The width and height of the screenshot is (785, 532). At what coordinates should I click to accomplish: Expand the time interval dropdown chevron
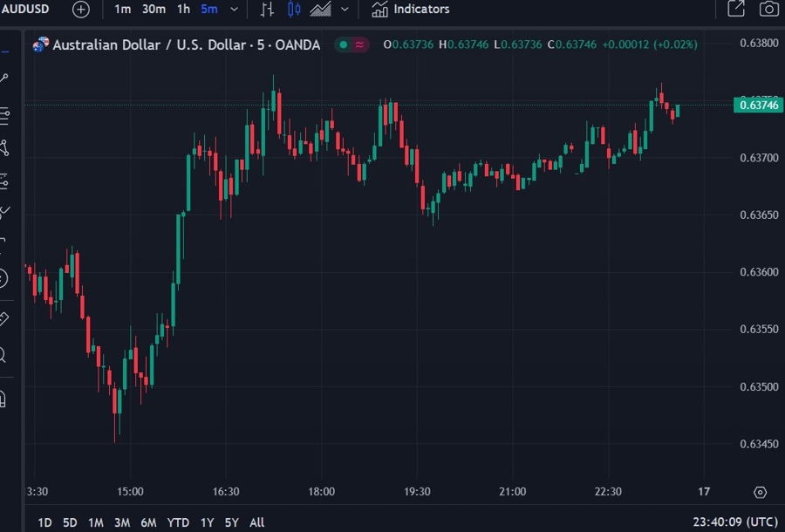(x=234, y=9)
